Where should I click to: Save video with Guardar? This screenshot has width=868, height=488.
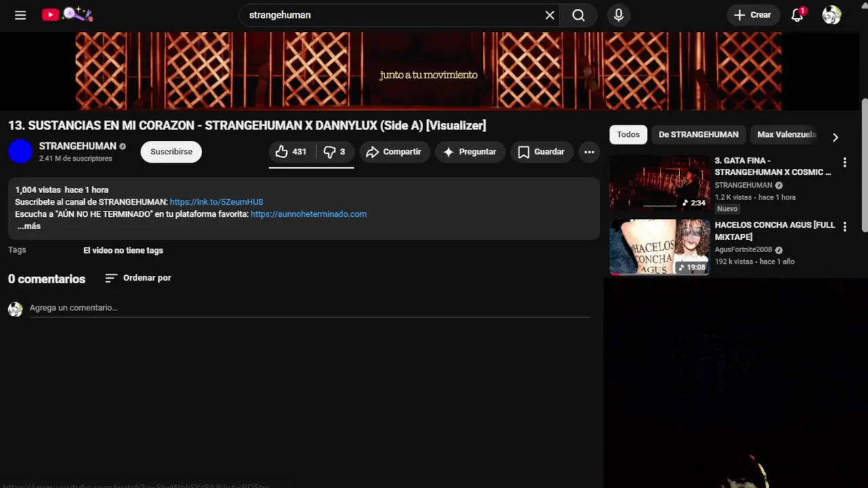pyautogui.click(x=541, y=152)
